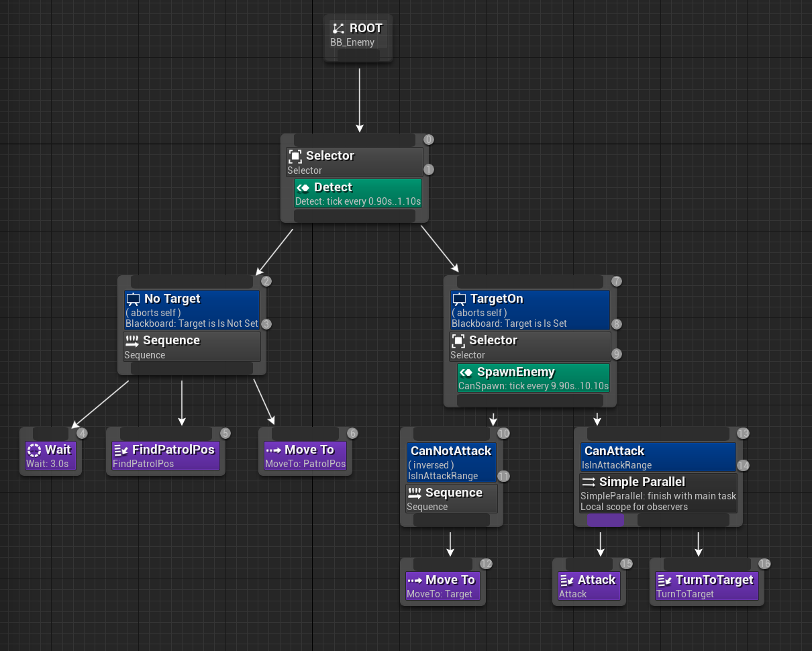This screenshot has width=812, height=651.
Task: Click the Sequence icon under CanNotAttack
Action: pyautogui.click(x=415, y=493)
